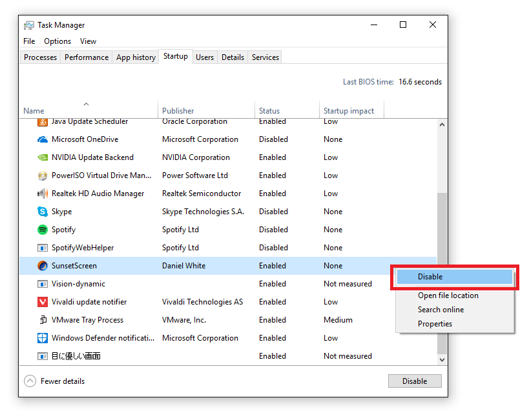Click the Vivaldi update notifier icon
529x420 pixels.
click(42, 302)
